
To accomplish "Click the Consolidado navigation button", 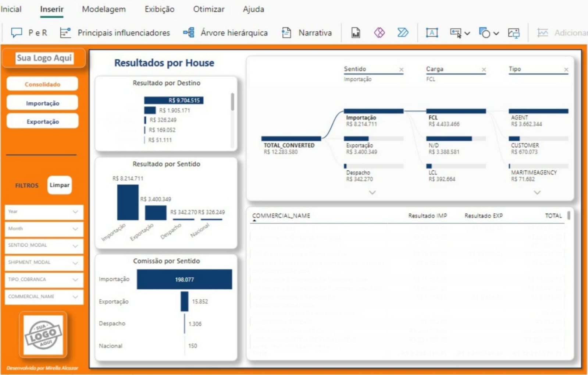I will tap(42, 84).
